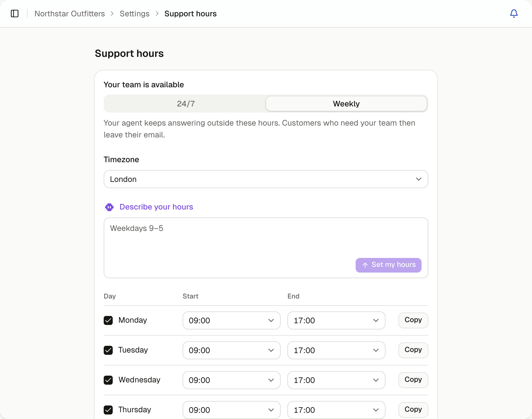Open the notifications bell

click(x=514, y=14)
